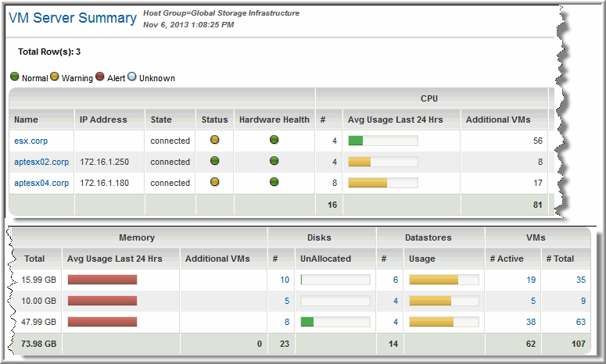The image size is (606, 364).
Task: Click the red memory usage bar for 47.99 GB
Action: [x=102, y=321]
